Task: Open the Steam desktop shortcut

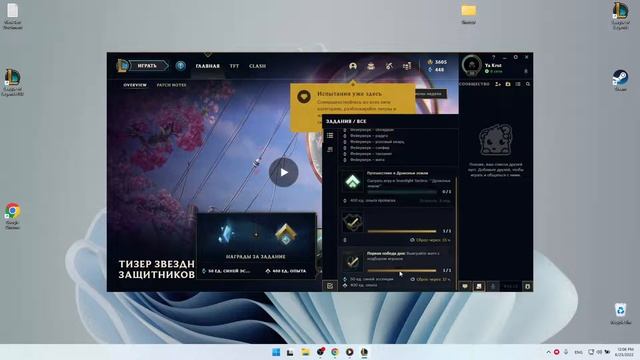Action: (x=620, y=80)
